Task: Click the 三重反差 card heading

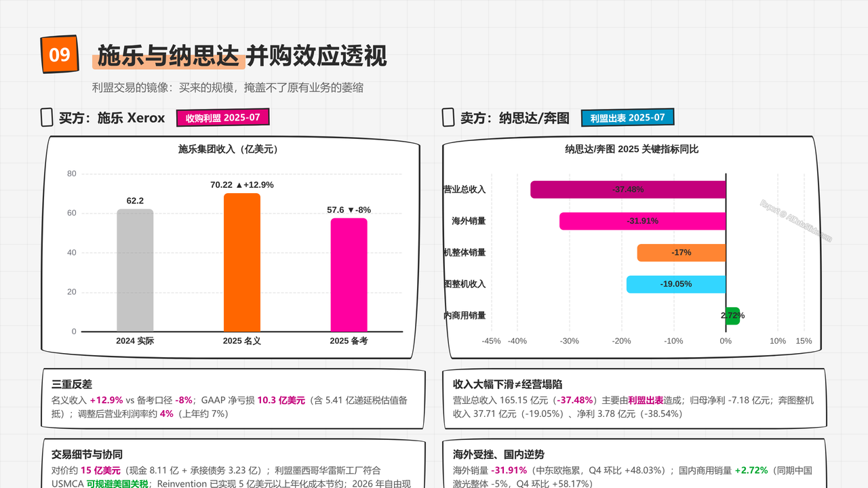Action: pyautogui.click(x=72, y=384)
